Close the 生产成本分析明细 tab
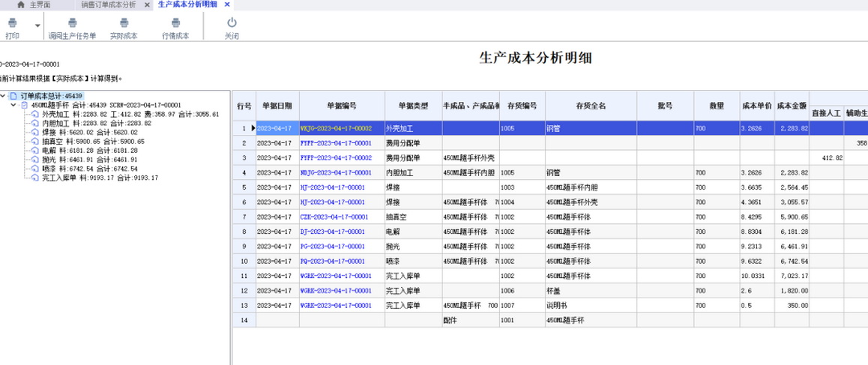This screenshot has width=868, height=365. (x=227, y=4)
